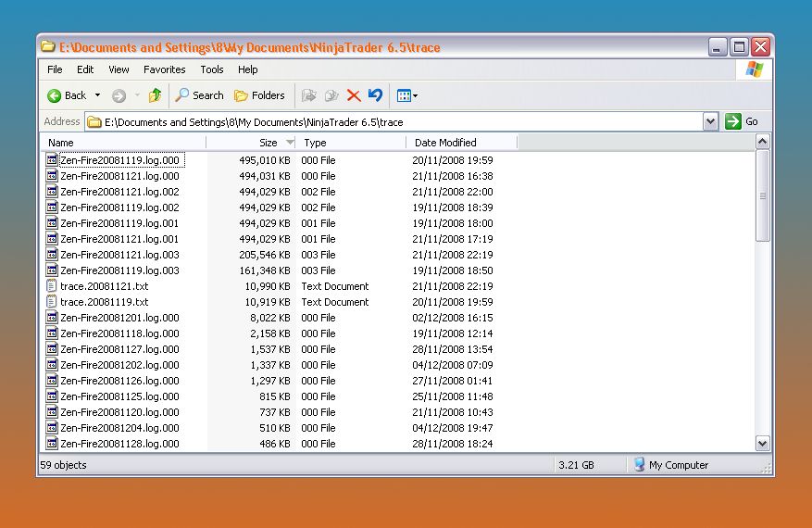Click the vertical scrollbar thumb
Image resolution: width=812 pixels, height=528 pixels.
coord(762,195)
